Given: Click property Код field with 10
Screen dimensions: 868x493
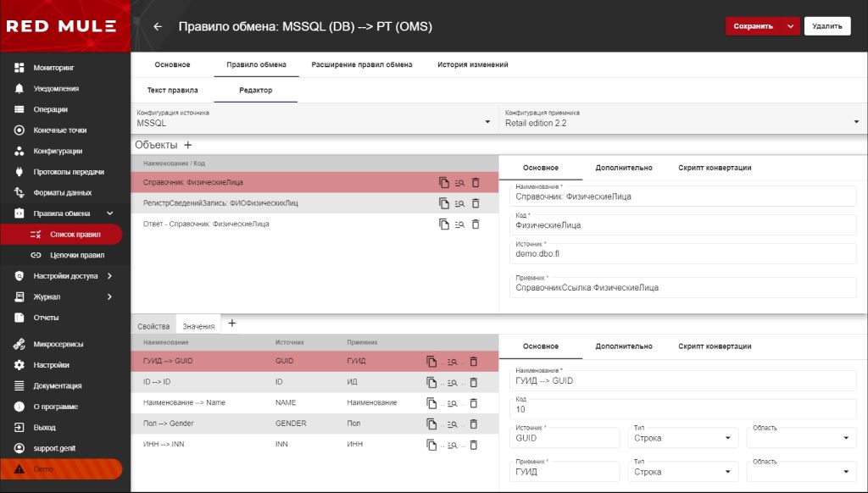Looking at the screenshot, I should click(682, 407).
